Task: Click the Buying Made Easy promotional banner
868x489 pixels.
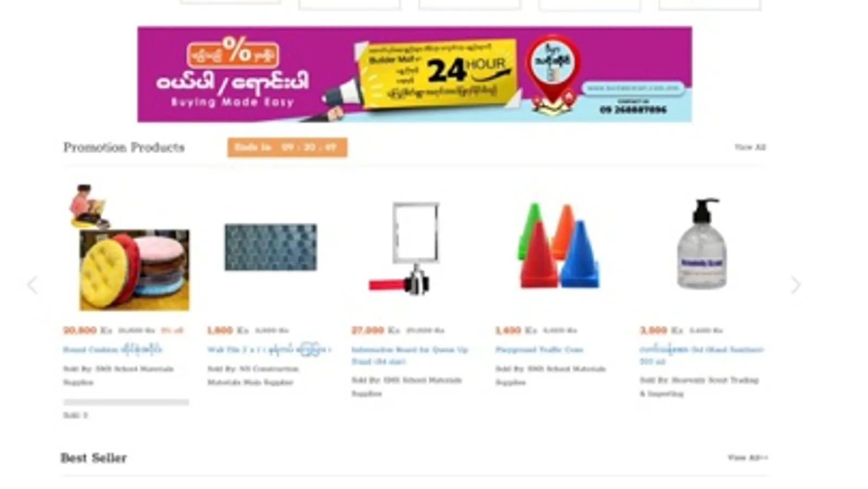Action: 414,74
